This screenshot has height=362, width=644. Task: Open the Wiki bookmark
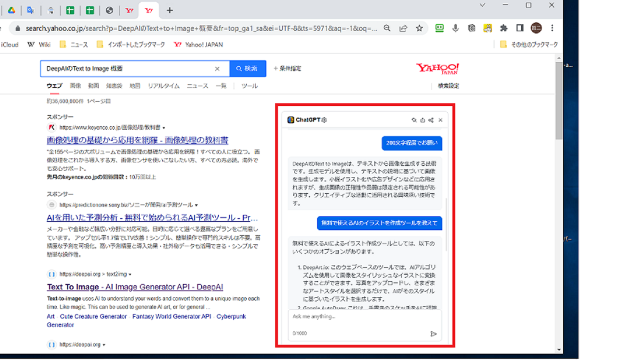tap(39, 45)
